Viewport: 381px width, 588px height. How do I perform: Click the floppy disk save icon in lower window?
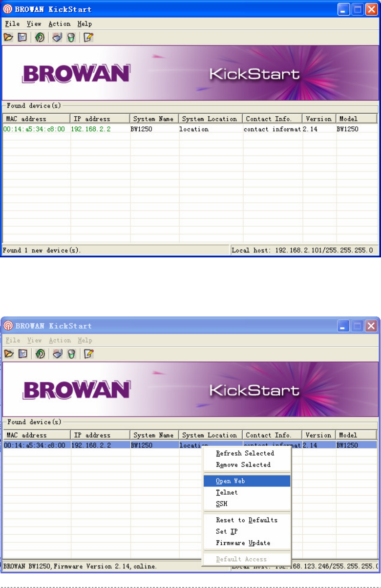[x=22, y=354]
